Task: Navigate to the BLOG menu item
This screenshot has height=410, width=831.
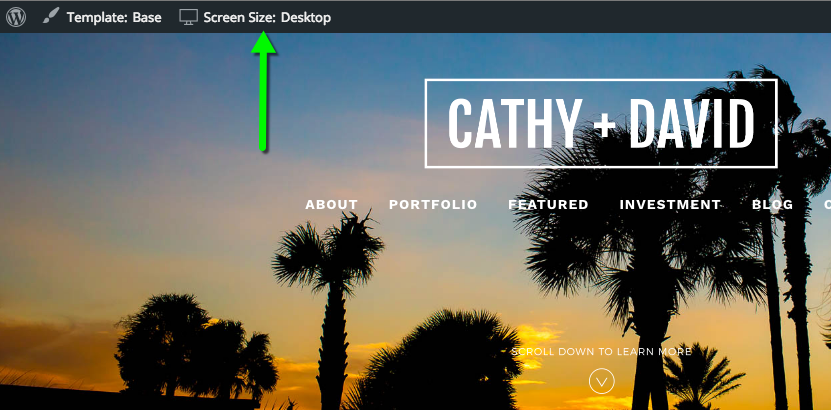Action: point(773,204)
